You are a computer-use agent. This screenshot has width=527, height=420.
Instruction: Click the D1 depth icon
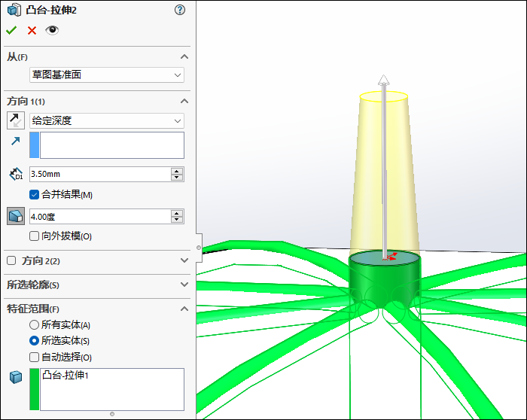point(16,174)
